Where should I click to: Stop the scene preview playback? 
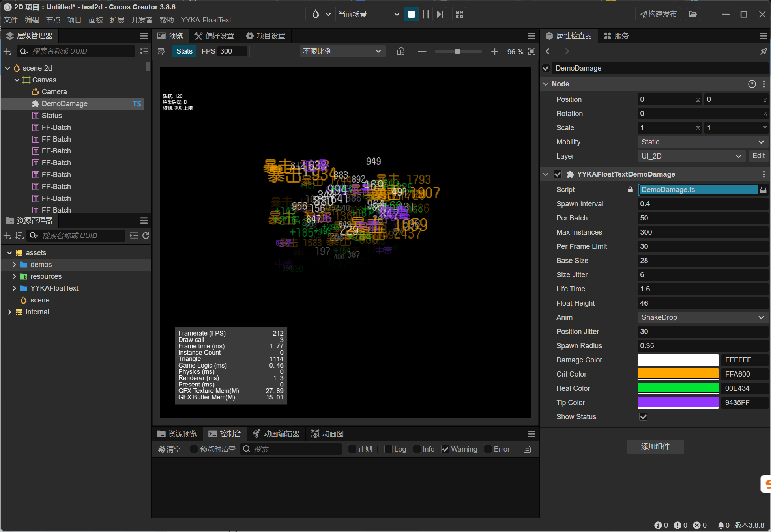click(x=411, y=14)
